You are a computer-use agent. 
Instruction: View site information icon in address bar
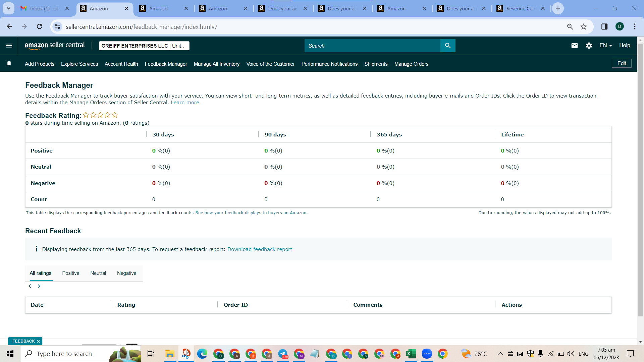click(57, 26)
